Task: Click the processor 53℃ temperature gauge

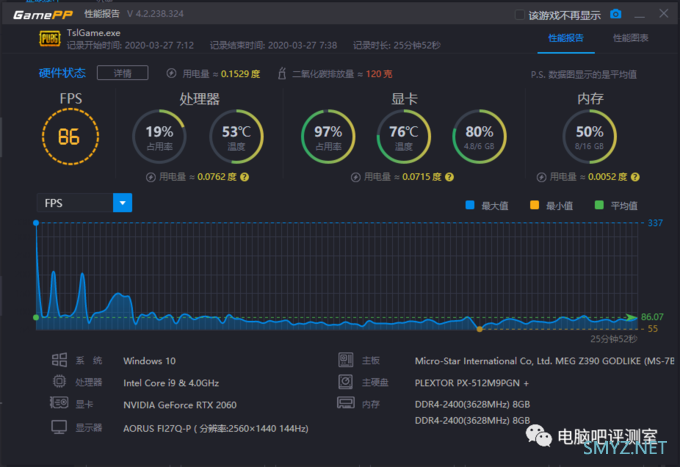Action: pyautogui.click(x=236, y=137)
